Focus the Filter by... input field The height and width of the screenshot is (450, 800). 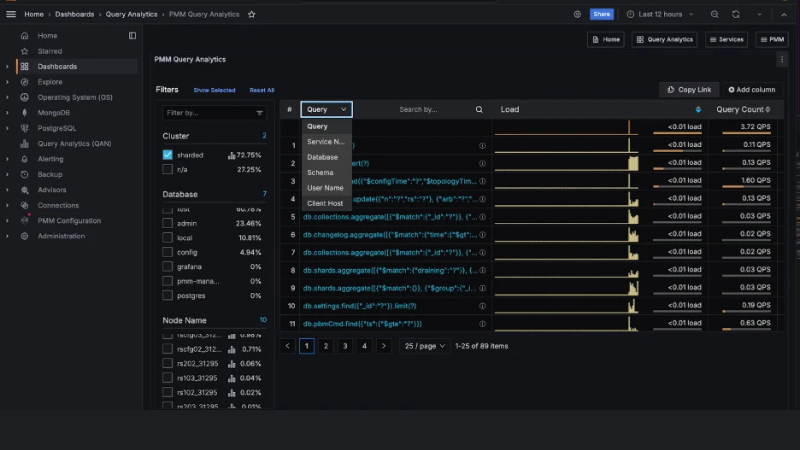(x=209, y=113)
